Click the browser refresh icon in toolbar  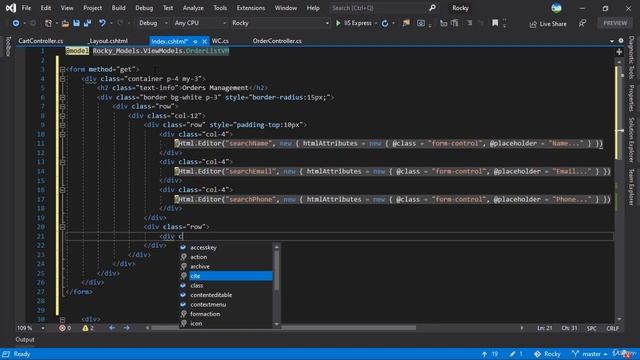click(x=384, y=23)
